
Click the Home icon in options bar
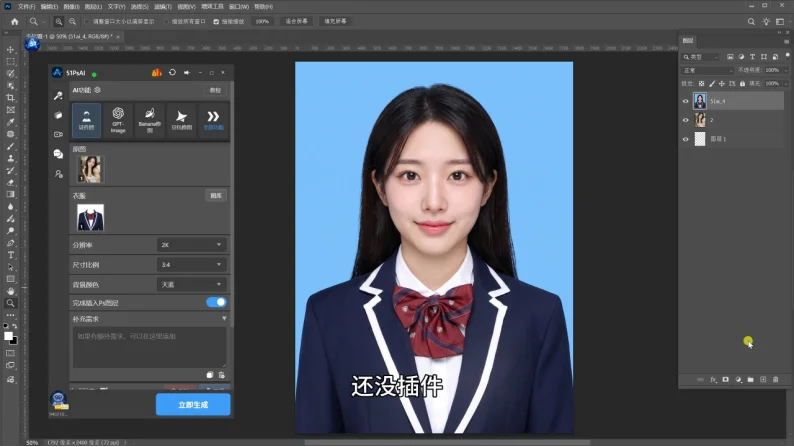tap(14, 22)
